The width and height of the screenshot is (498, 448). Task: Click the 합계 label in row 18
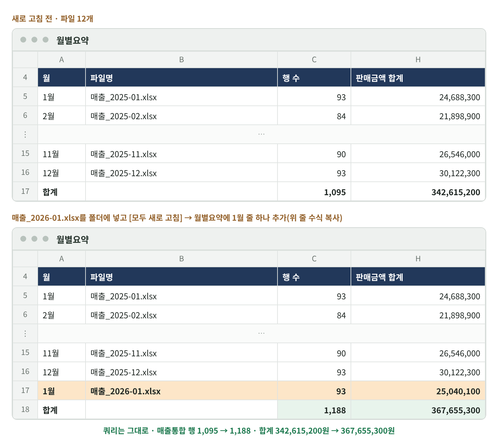(62, 410)
